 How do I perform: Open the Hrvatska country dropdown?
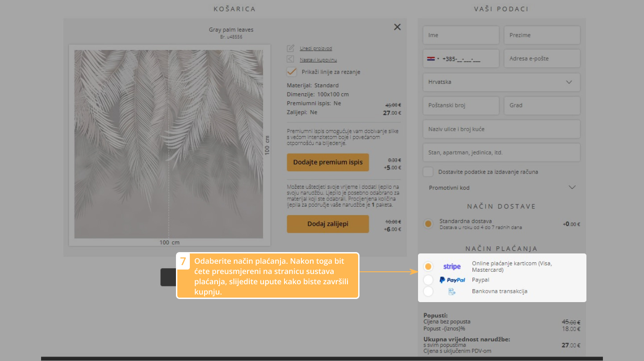pos(501,82)
